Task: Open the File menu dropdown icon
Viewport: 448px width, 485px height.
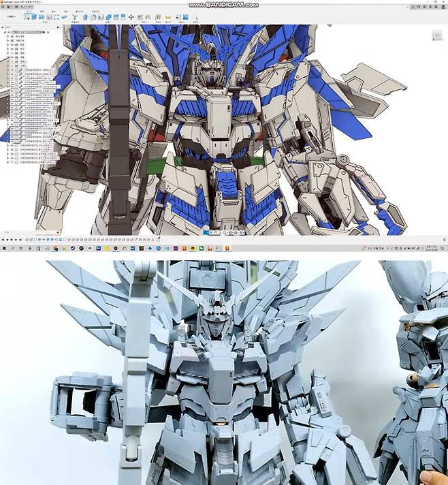Action: point(9,7)
